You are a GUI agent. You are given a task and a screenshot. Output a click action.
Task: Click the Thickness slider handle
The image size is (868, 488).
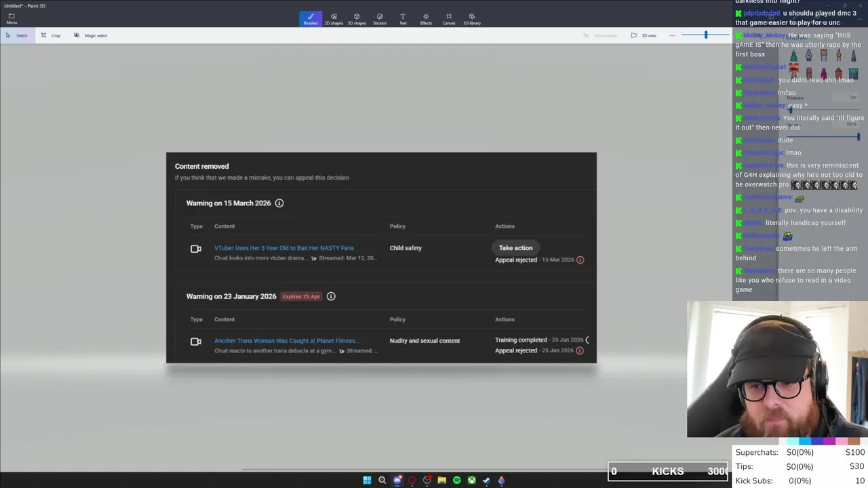click(x=791, y=110)
